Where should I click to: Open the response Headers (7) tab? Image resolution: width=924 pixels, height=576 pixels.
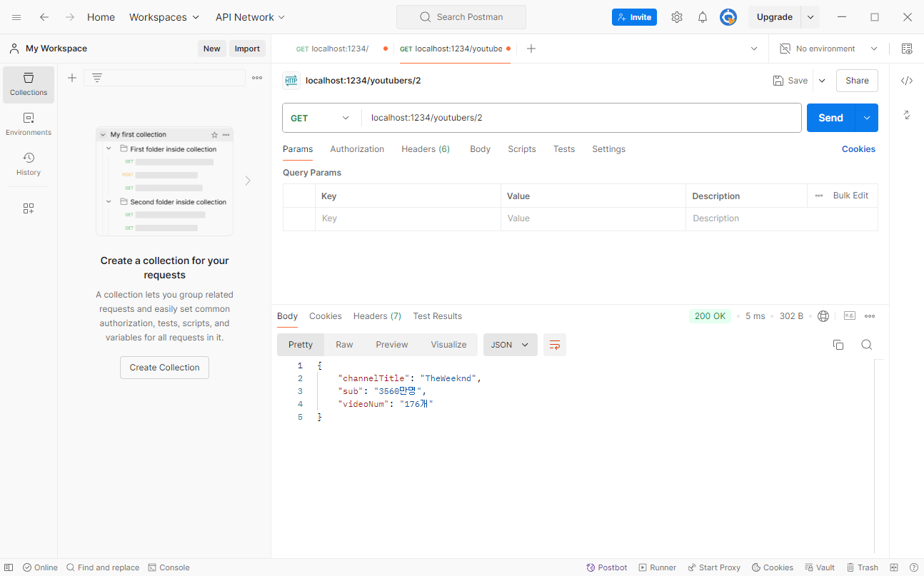click(x=377, y=316)
